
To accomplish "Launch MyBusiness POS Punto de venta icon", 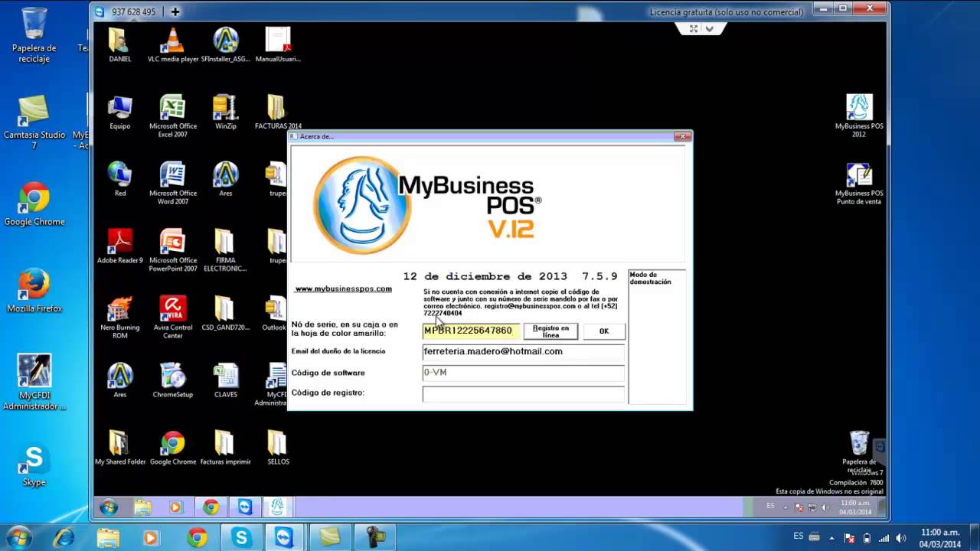I will pyautogui.click(x=859, y=184).
